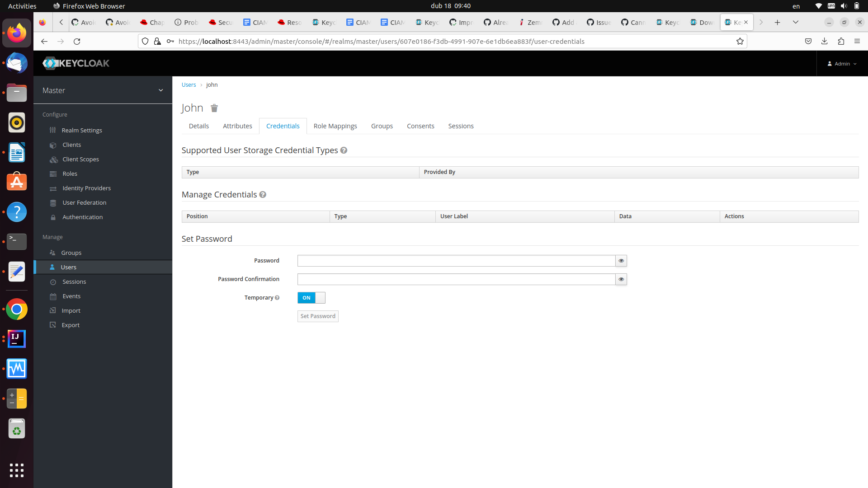Select Events under the Manage section
Viewport: 868px width, 488px height.
pyautogui.click(x=71, y=296)
